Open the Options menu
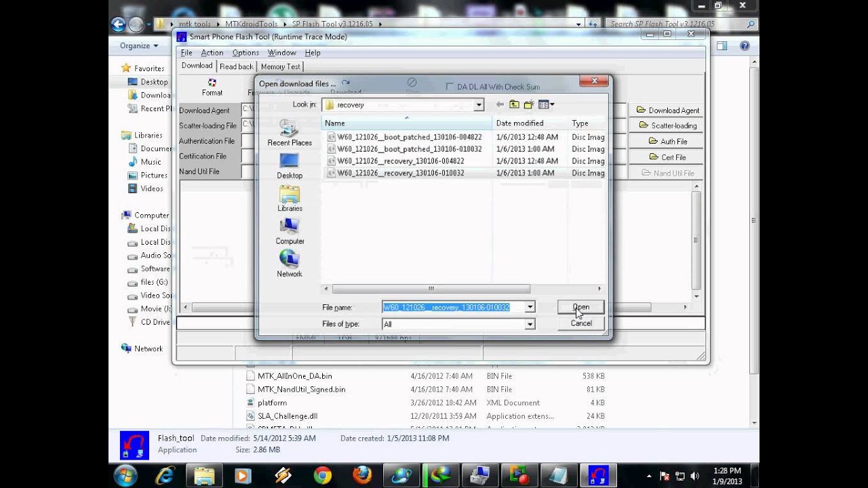The width and height of the screenshot is (868, 488). 245,53
